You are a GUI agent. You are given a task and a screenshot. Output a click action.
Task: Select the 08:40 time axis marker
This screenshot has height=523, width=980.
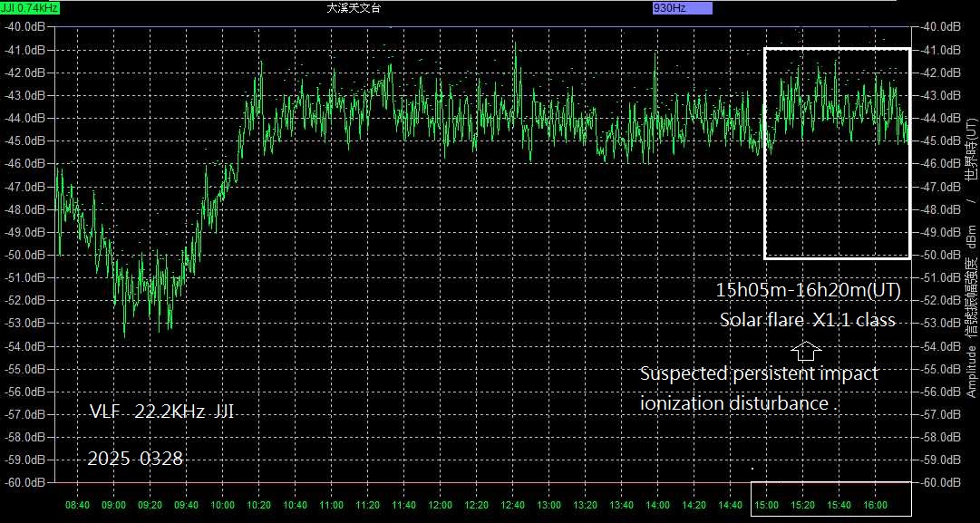[78, 505]
